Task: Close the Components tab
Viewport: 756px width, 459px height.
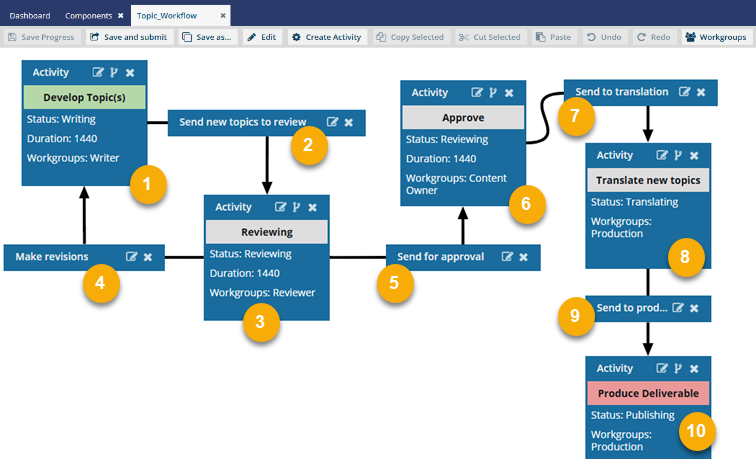Action: pos(120,16)
